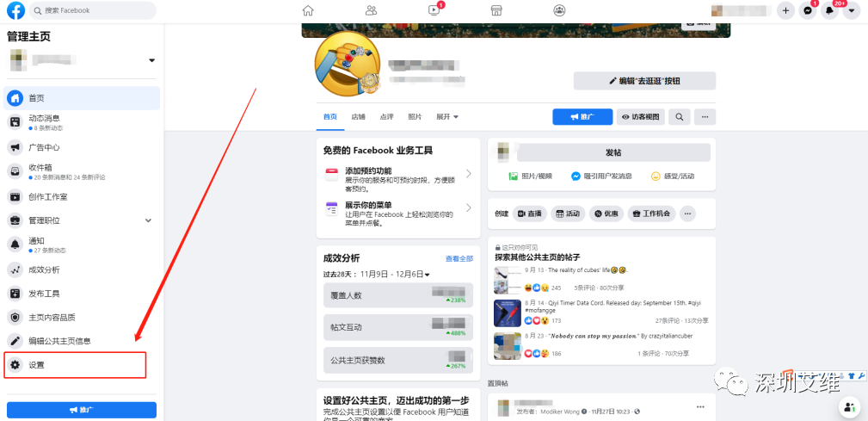Open 添加预约功能 item
Viewport: 868px width, 421px height.
point(398,179)
